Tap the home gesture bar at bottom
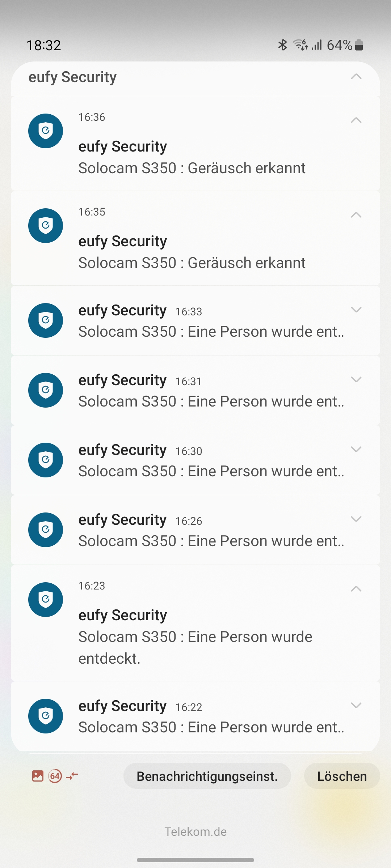Screen dimensions: 391x868 (x=195, y=860)
